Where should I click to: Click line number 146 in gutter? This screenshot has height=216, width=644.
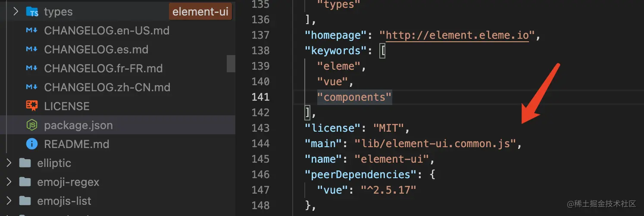(260, 174)
